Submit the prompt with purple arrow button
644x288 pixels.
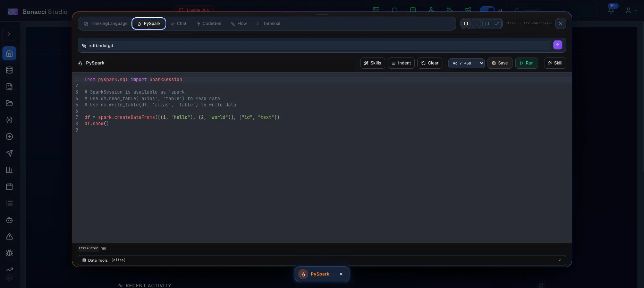(558, 45)
